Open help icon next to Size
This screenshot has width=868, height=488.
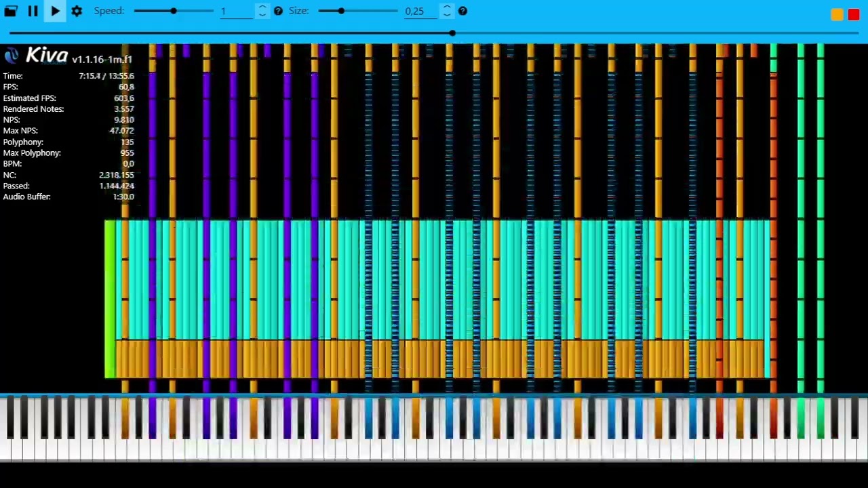pos(462,11)
